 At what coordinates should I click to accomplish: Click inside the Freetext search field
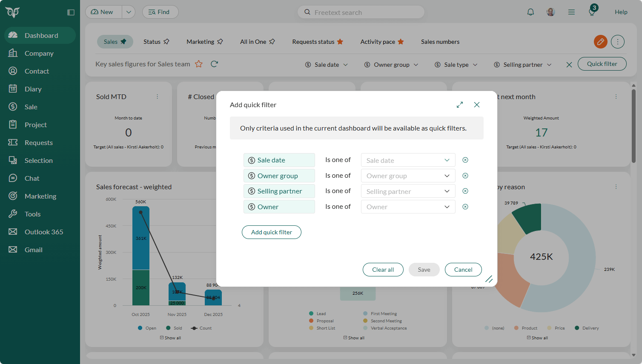(360, 12)
